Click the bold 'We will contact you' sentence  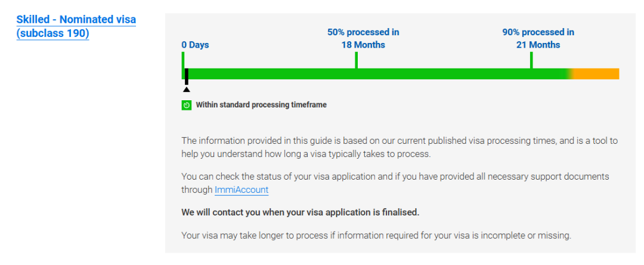point(300,213)
